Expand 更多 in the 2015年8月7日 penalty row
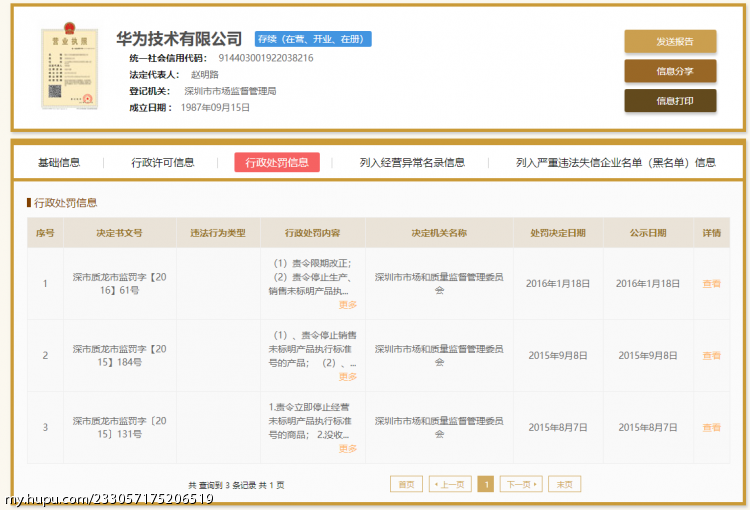 pyautogui.click(x=348, y=449)
